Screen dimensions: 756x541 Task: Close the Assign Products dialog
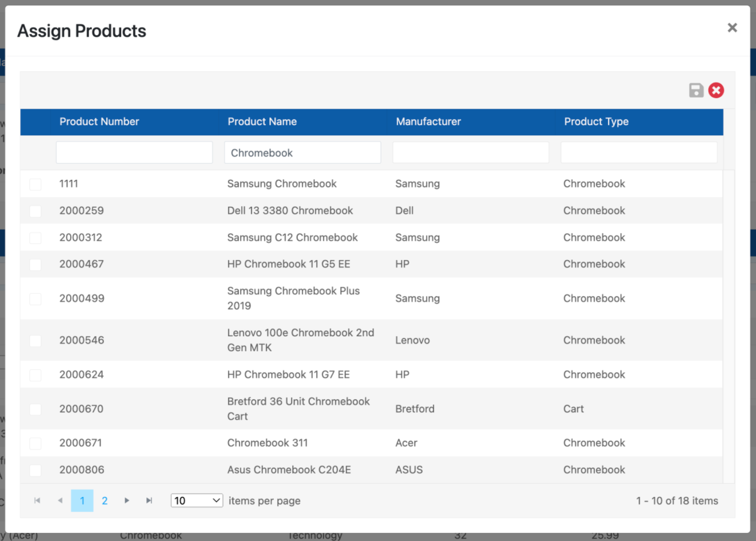[732, 28]
